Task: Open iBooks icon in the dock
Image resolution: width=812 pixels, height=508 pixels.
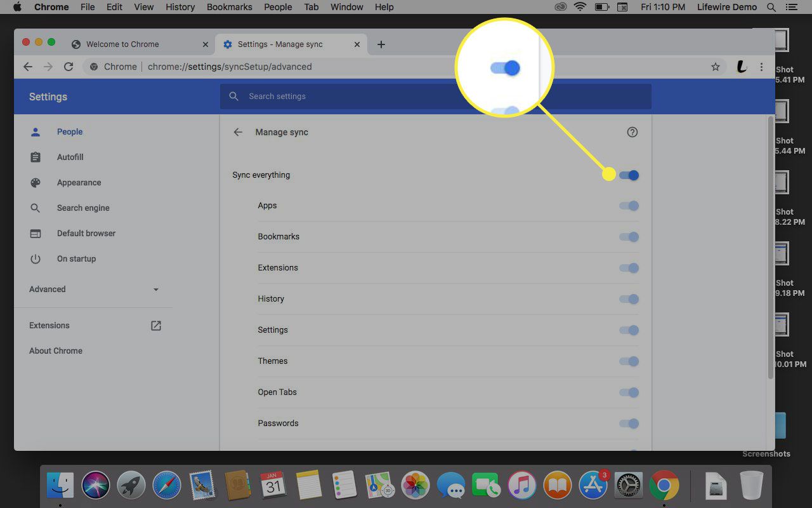Action: pyautogui.click(x=558, y=486)
